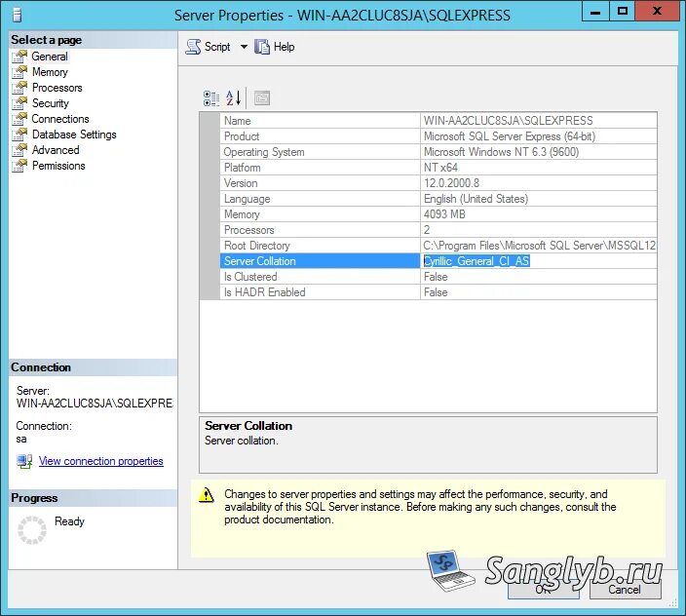The image size is (686, 616).
Task: Click the warning triangle icon
Action: pyautogui.click(x=206, y=495)
